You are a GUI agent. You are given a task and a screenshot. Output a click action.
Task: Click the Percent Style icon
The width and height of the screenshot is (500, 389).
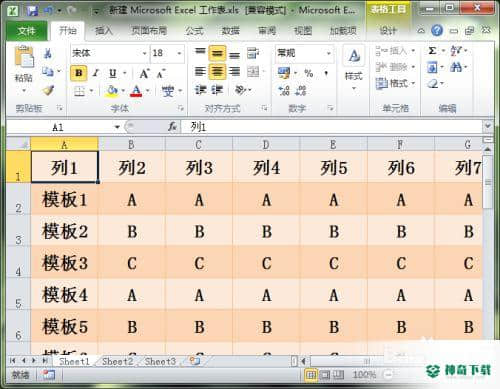tap(309, 73)
